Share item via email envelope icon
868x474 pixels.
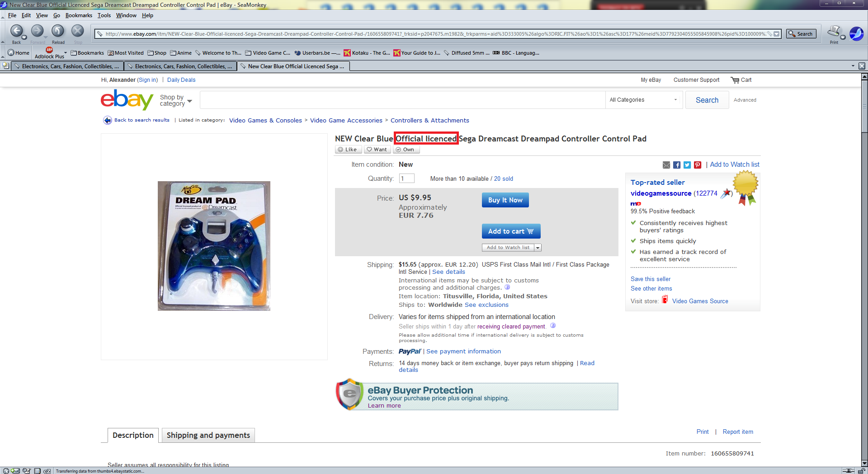pos(666,165)
